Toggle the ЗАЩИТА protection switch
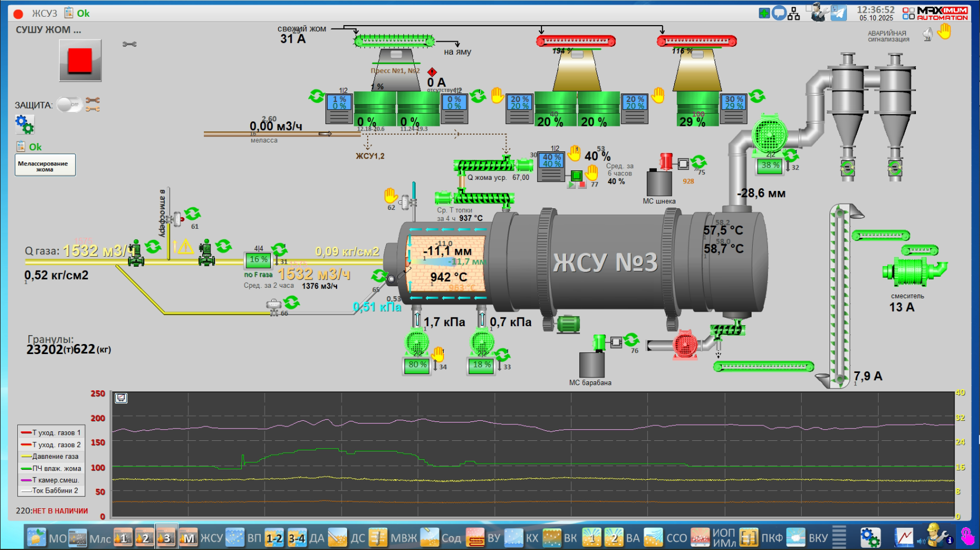The height and width of the screenshot is (550, 980). tap(70, 104)
